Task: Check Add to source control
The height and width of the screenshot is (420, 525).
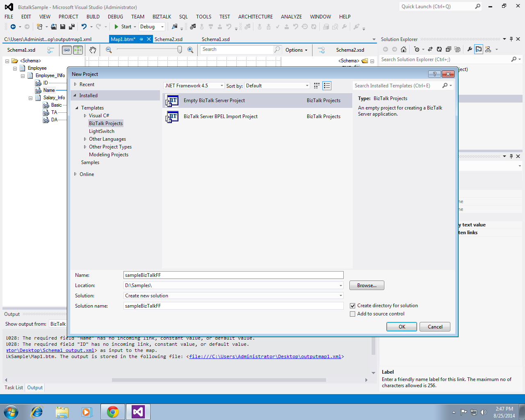Action: coord(352,314)
